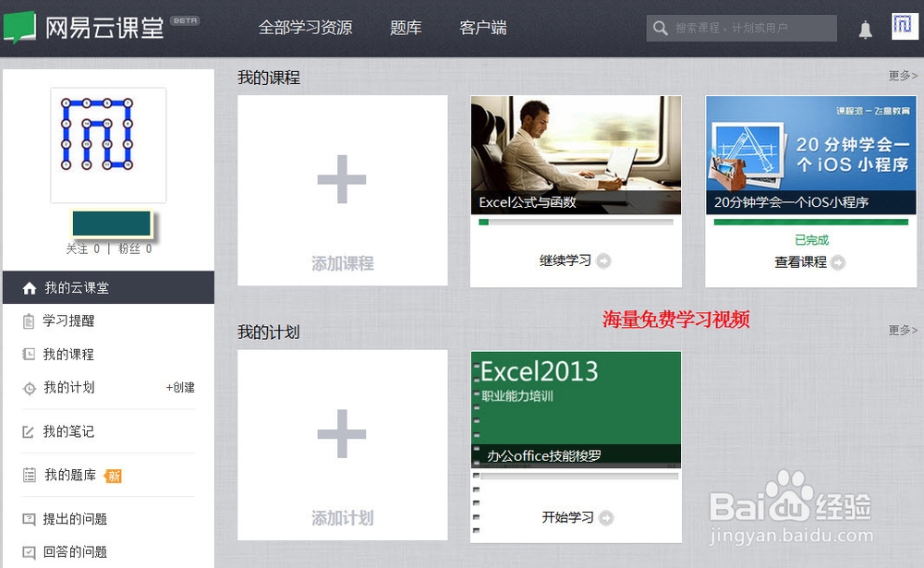Click the plus icon in 添加计划 card
This screenshot has width=924, height=568.
click(342, 434)
